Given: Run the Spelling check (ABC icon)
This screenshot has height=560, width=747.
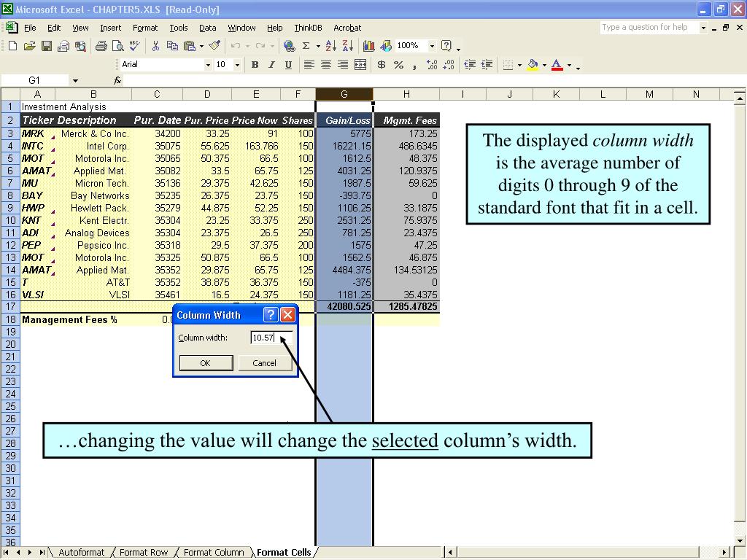Looking at the screenshot, I should pyautogui.click(x=134, y=46).
